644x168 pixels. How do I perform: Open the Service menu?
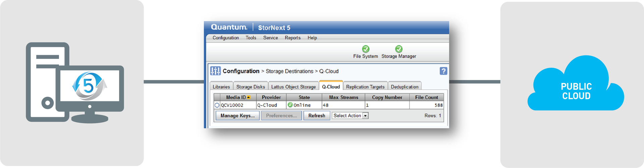pyautogui.click(x=270, y=38)
